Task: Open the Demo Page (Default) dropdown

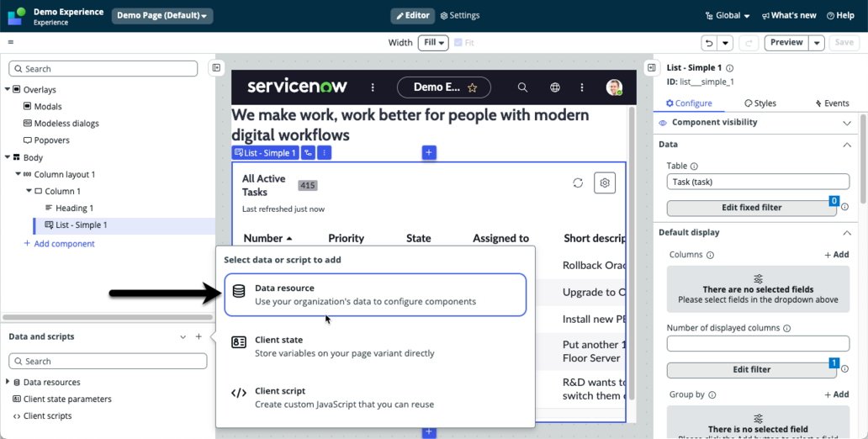Action: (x=162, y=15)
